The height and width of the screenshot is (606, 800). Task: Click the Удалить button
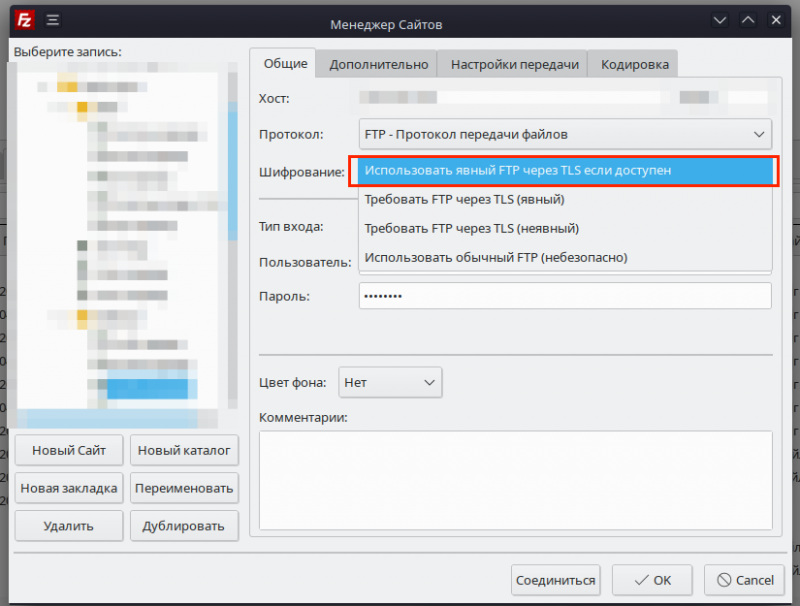click(x=69, y=526)
